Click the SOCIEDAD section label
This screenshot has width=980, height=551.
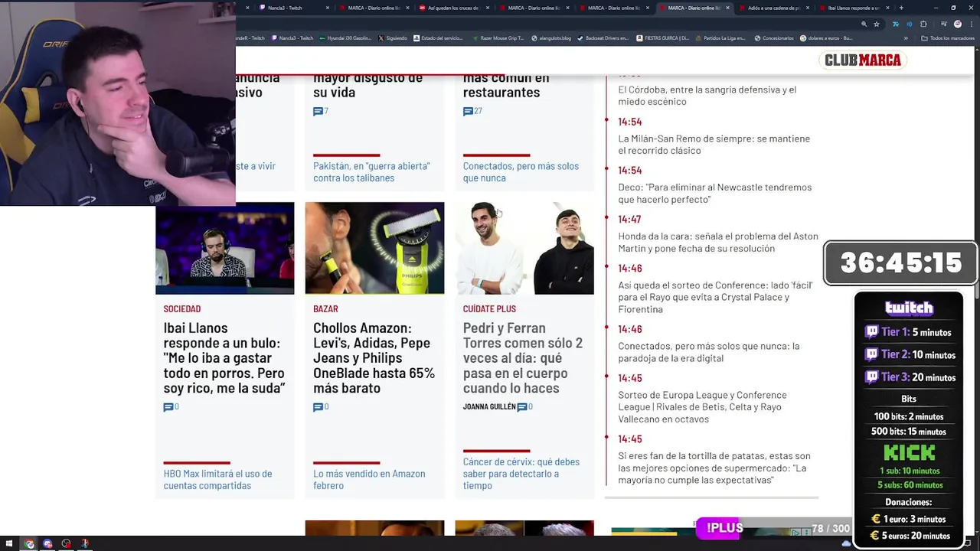(x=181, y=308)
